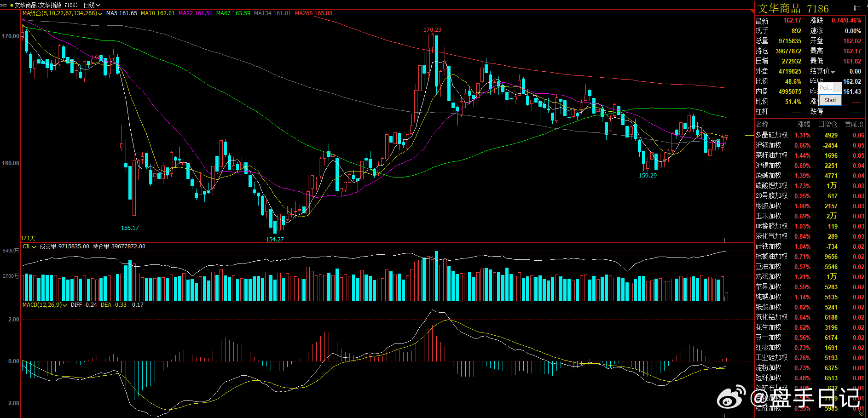Click the 171天 day-count label
Viewport: 868px width, 418px height.
[28, 238]
